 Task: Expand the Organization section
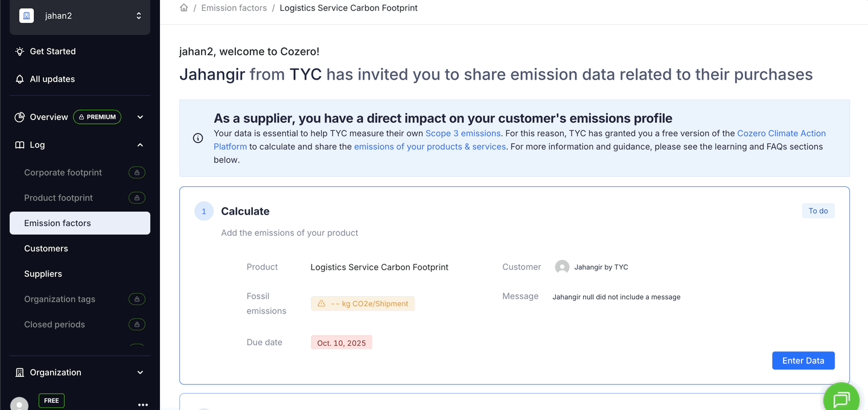pos(140,373)
